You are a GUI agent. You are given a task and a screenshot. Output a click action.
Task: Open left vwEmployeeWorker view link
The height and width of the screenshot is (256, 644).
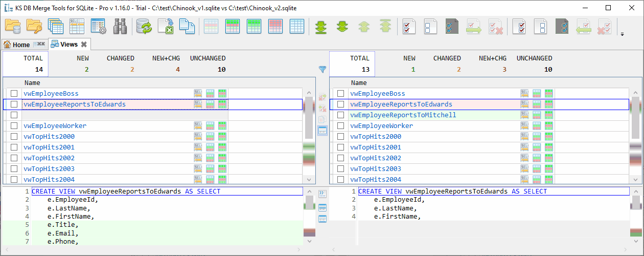tap(55, 125)
